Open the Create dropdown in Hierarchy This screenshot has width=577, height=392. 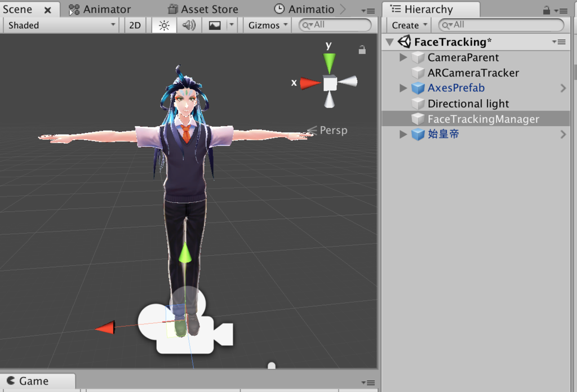click(409, 25)
